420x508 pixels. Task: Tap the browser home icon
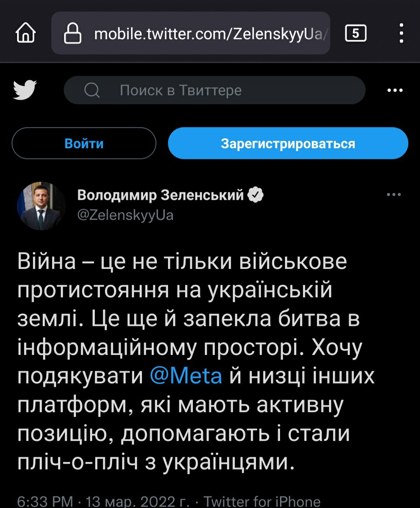pyautogui.click(x=26, y=33)
